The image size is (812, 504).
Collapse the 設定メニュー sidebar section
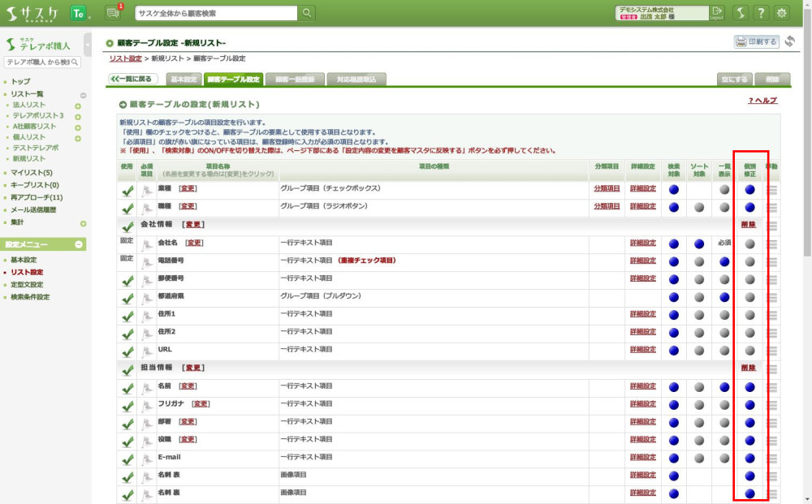pos(79,244)
